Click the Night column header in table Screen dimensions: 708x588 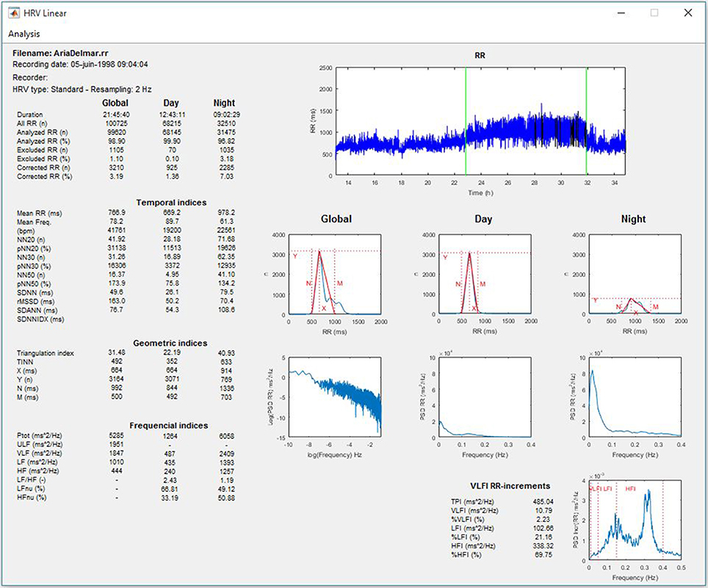(x=224, y=103)
